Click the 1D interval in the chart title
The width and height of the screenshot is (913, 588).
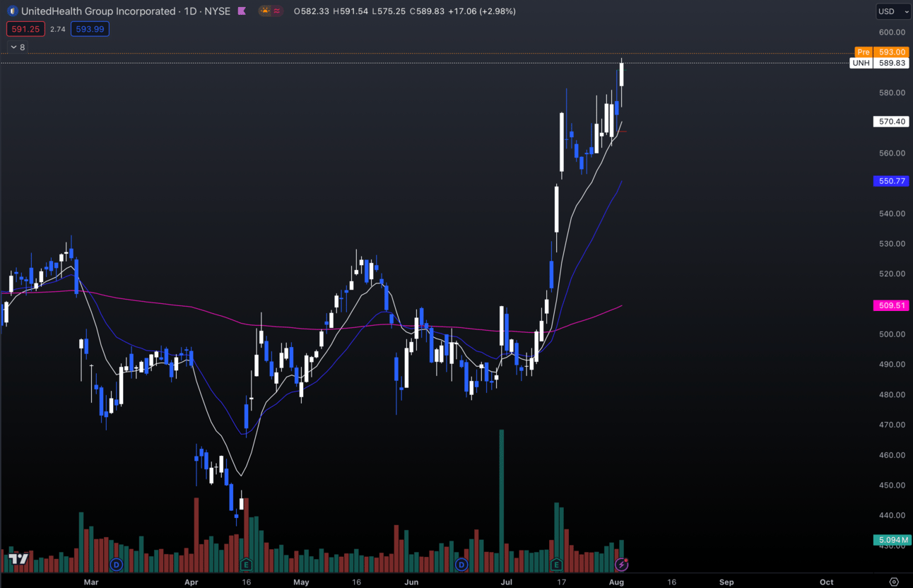click(x=190, y=11)
